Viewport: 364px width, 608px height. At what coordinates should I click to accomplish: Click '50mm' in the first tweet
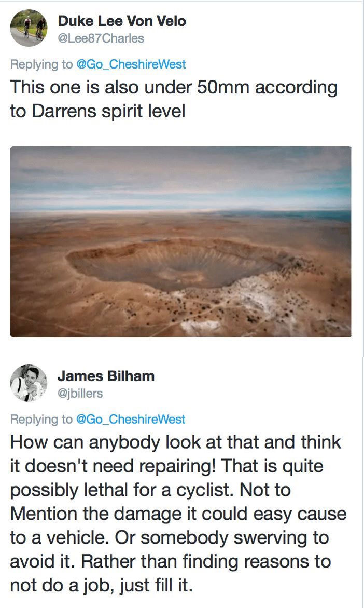(x=223, y=87)
